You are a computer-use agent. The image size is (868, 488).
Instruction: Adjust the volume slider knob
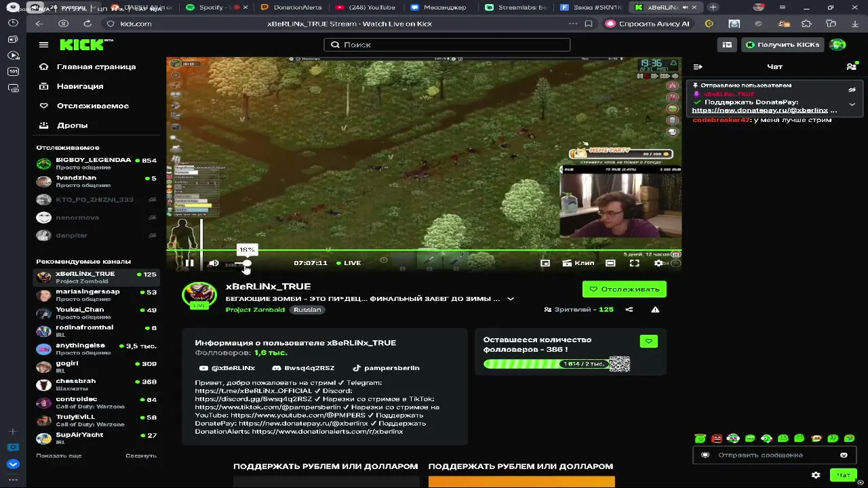247,263
